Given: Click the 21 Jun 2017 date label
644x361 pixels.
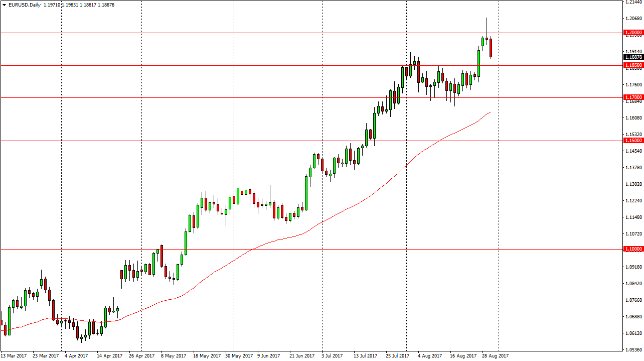Looking at the screenshot, I should [301, 355].
